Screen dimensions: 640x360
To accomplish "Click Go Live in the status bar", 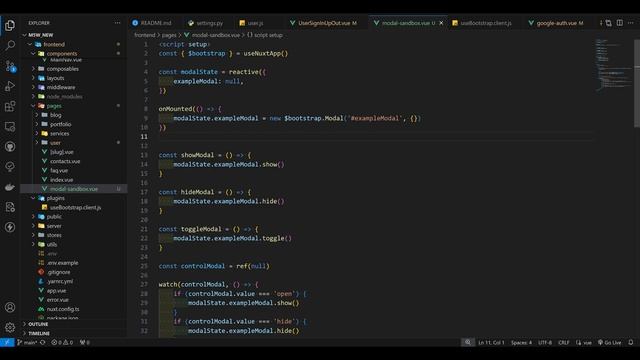I will (609, 342).
